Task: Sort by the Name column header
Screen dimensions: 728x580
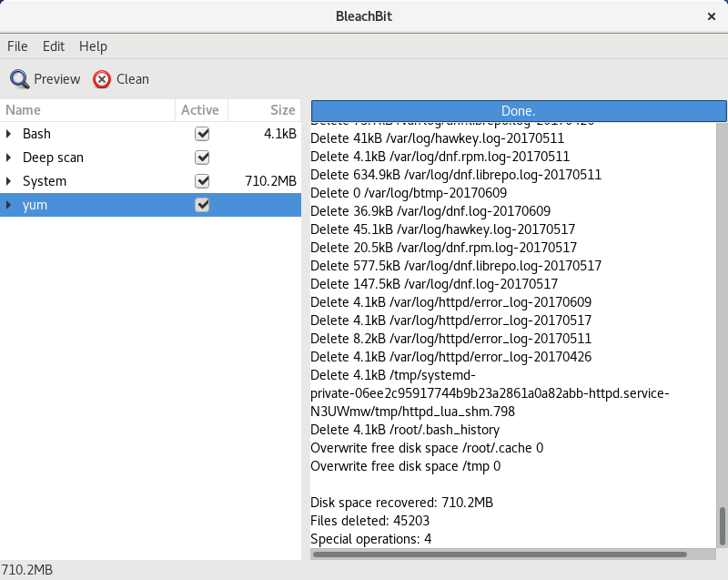Action: pos(87,110)
